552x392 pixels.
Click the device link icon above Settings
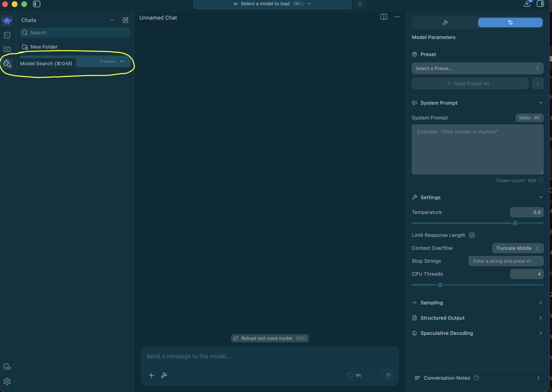pyautogui.click(x=7, y=367)
